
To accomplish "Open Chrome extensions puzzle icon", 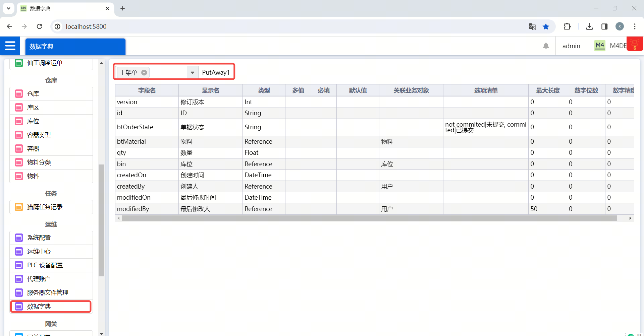I will (x=567, y=26).
